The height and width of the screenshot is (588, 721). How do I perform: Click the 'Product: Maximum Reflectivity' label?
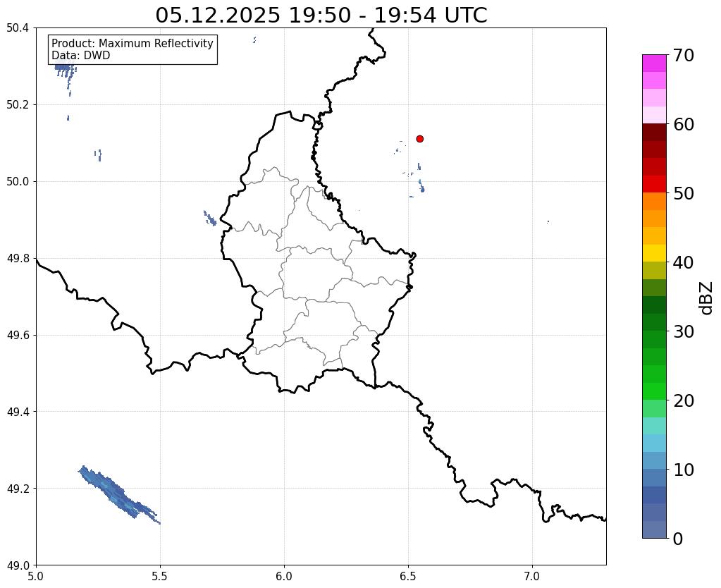133,43
